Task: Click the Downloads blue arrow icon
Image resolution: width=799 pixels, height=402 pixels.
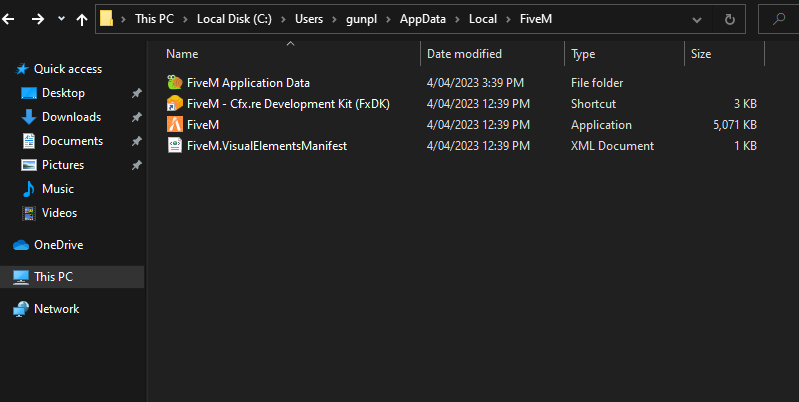Action: pyautogui.click(x=29, y=117)
